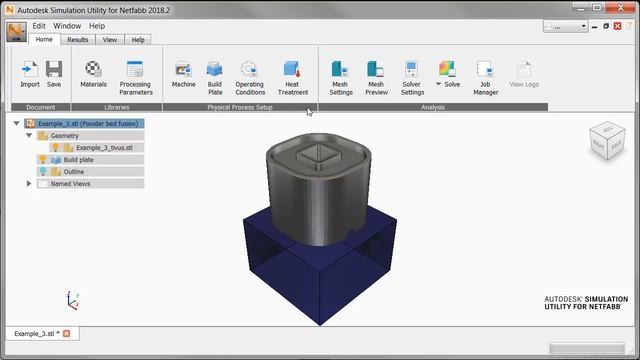Collapse the Geometry tree node
640x360 pixels.
(x=29, y=135)
